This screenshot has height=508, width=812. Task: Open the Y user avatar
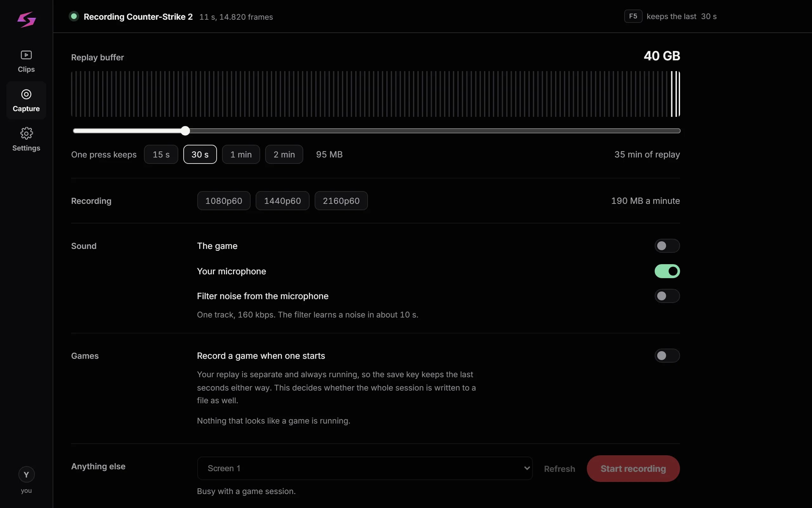pyautogui.click(x=26, y=474)
